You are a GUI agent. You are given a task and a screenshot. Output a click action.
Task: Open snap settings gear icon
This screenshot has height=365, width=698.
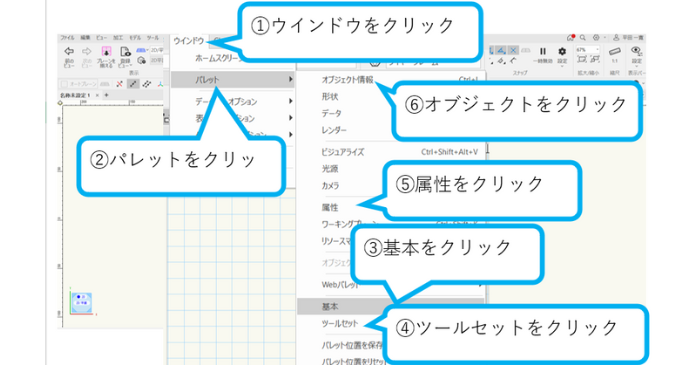(562, 52)
